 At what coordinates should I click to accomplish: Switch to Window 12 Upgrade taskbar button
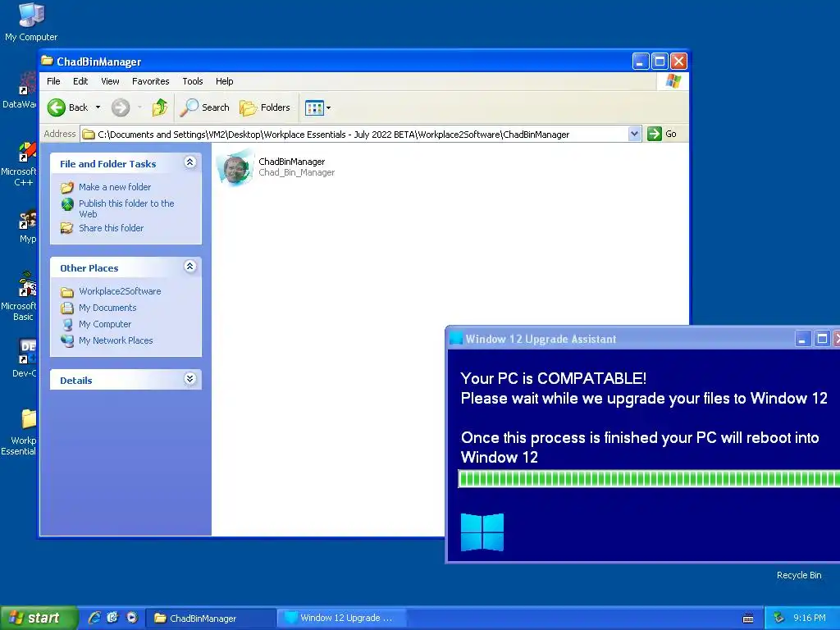coord(343,618)
